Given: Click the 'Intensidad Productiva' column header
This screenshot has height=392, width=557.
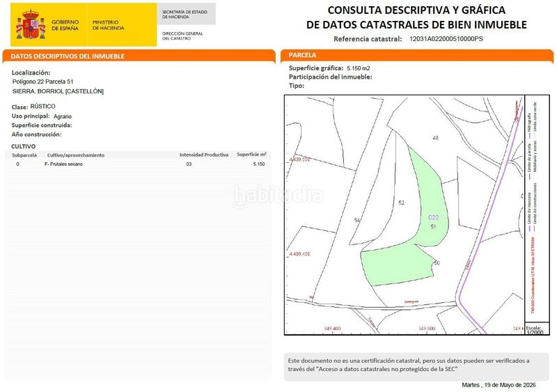Looking at the screenshot, I should [x=204, y=155].
